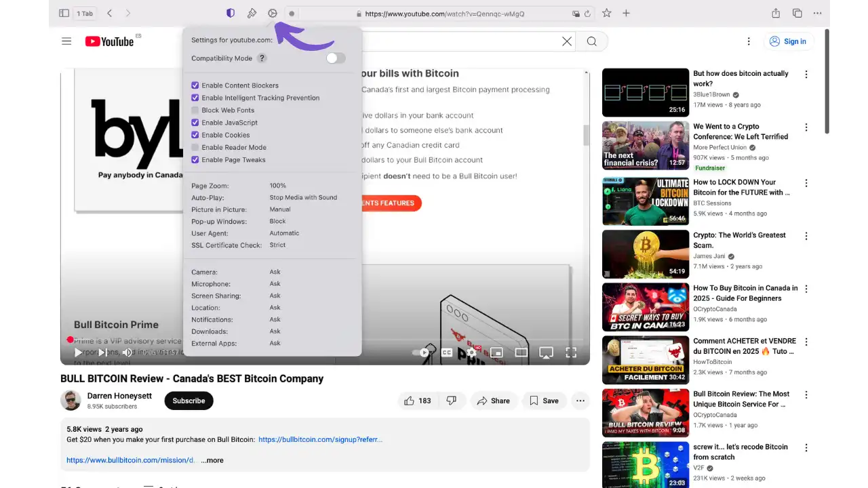This screenshot has height=488, width=868.
Task: Open the search magnifier icon
Action: 591,41
